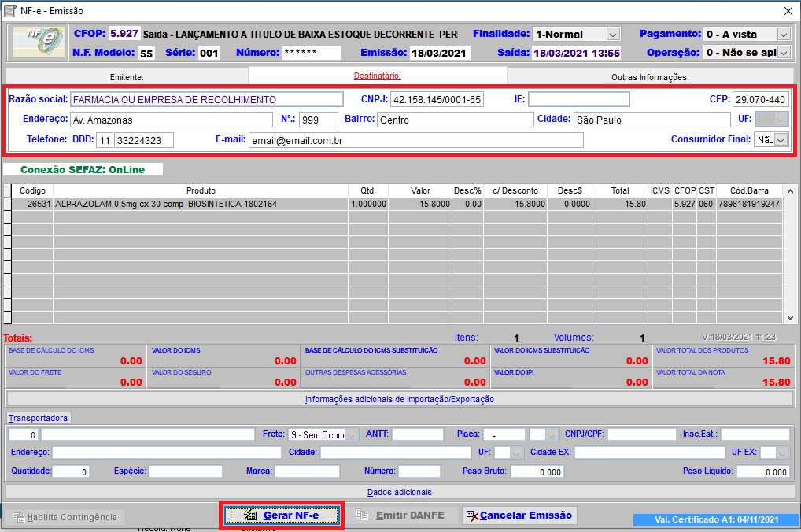801x532 pixels.
Task: Click the CNPJ field
Action: pos(437,99)
